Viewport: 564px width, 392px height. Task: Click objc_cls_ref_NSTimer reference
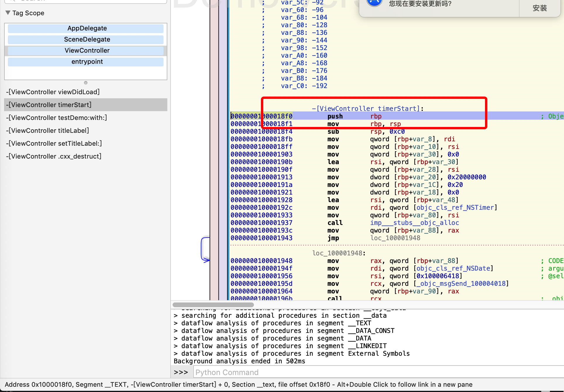coord(455,208)
